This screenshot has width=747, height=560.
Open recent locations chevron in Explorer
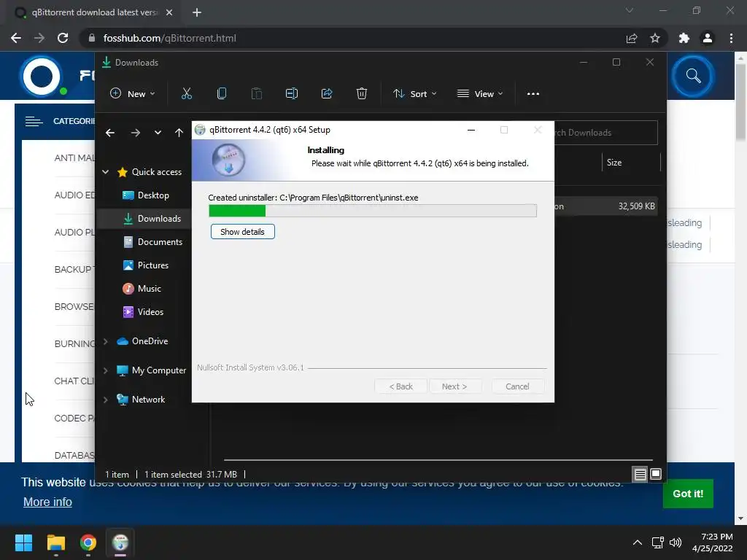point(158,133)
